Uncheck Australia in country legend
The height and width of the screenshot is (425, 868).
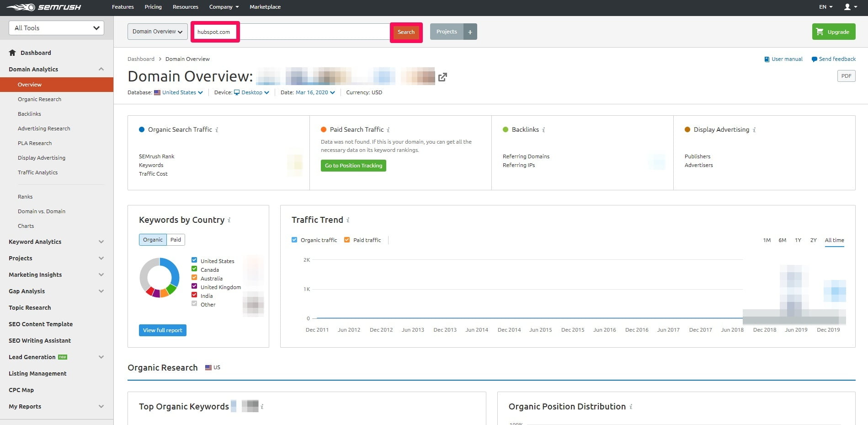[194, 277]
